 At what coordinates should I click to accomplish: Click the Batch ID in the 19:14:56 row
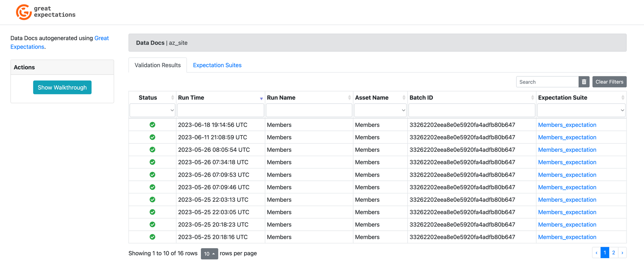(462, 125)
